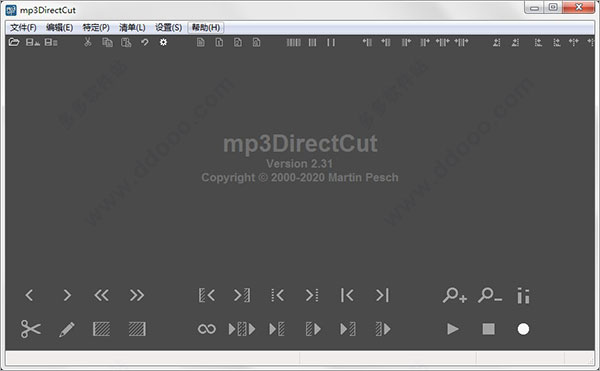This screenshot has height=371, width=600.
Task: Fast forward using the double right arrows
Action: point(137,295)
